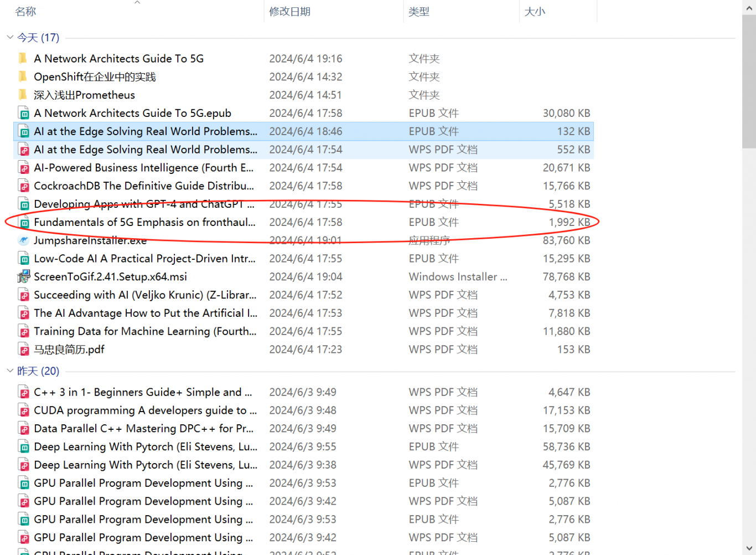
Task: Click the vertical scrollbar thumb
Action: 749,81
